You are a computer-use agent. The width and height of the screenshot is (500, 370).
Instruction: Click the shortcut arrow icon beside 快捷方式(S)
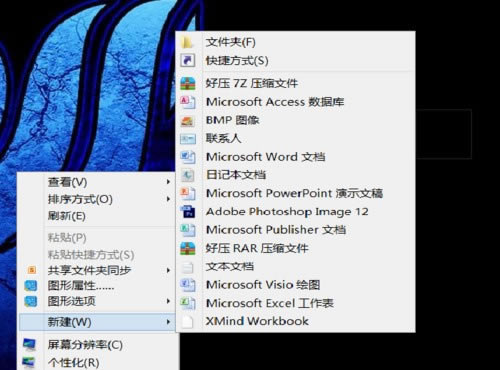pos(187,60)
